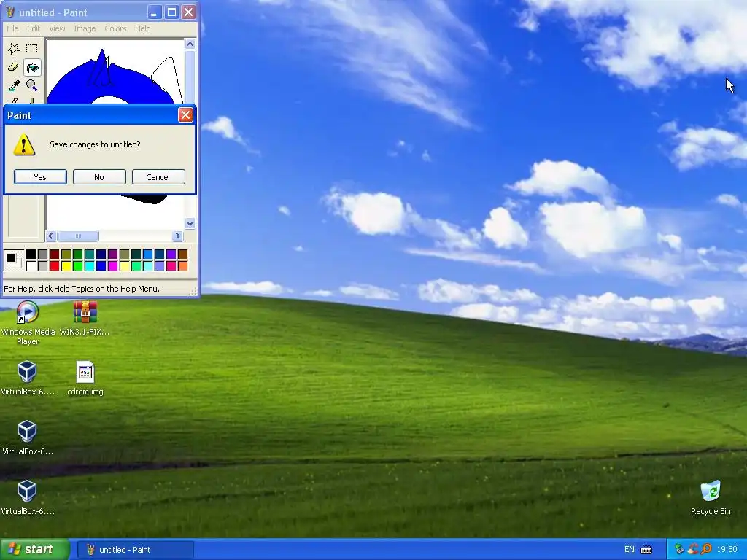Click the EN language indicator

(x=630, y=550)
